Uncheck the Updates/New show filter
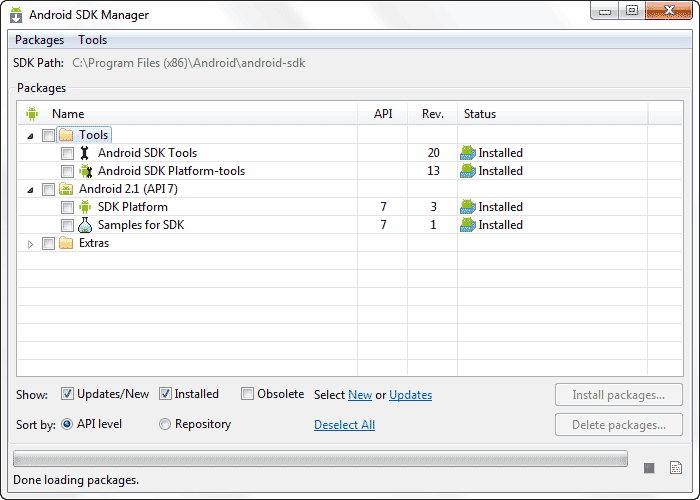The height and width of the screenshot is (500, 700). [67, 394]
